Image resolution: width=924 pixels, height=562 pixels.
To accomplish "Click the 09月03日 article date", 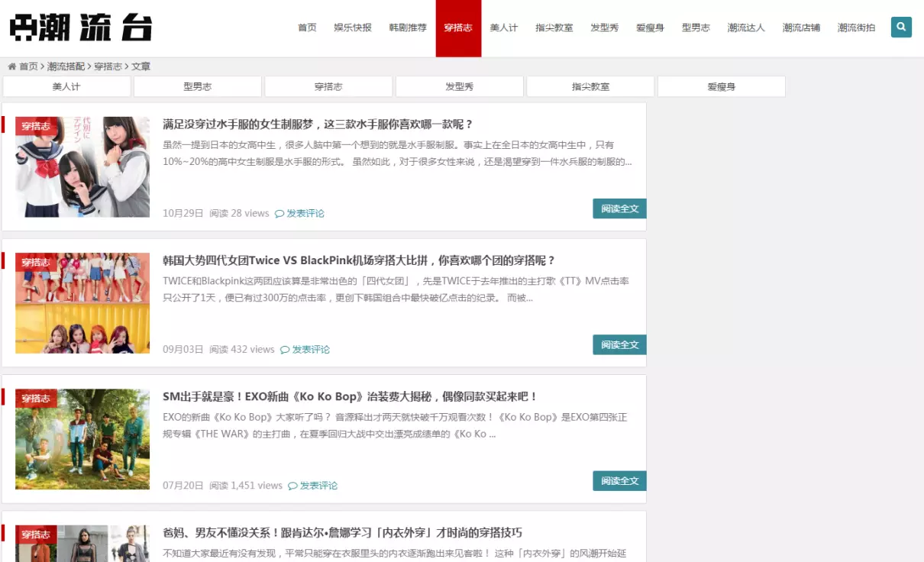I will (183, 349).
